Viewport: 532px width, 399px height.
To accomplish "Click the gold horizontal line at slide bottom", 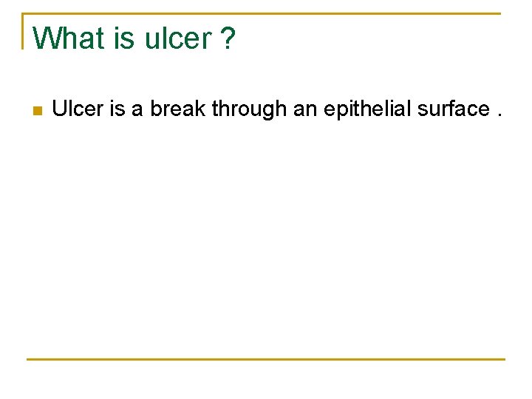I will [266, 359].
